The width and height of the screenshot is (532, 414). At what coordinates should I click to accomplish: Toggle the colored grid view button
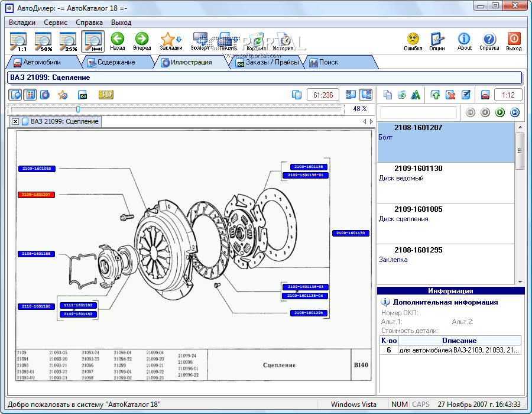click(30, 95)
